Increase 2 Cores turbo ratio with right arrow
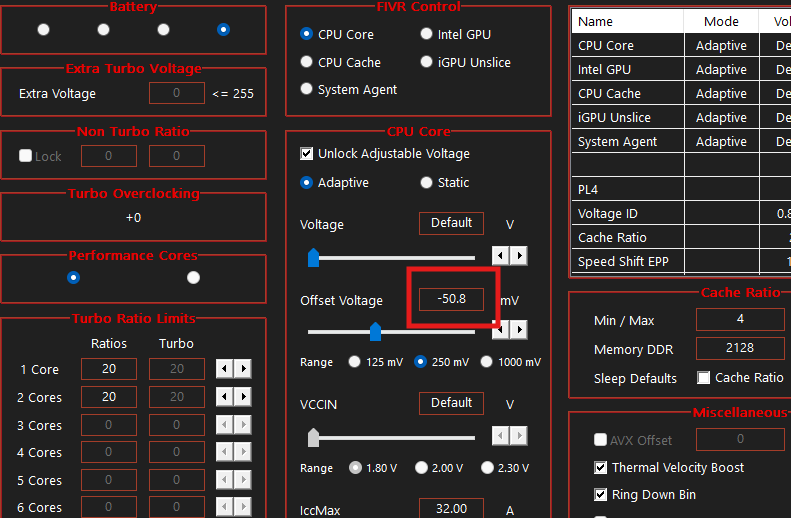This screenshot has height=518, width=791. pyautogui.click(x=243, y=397)
